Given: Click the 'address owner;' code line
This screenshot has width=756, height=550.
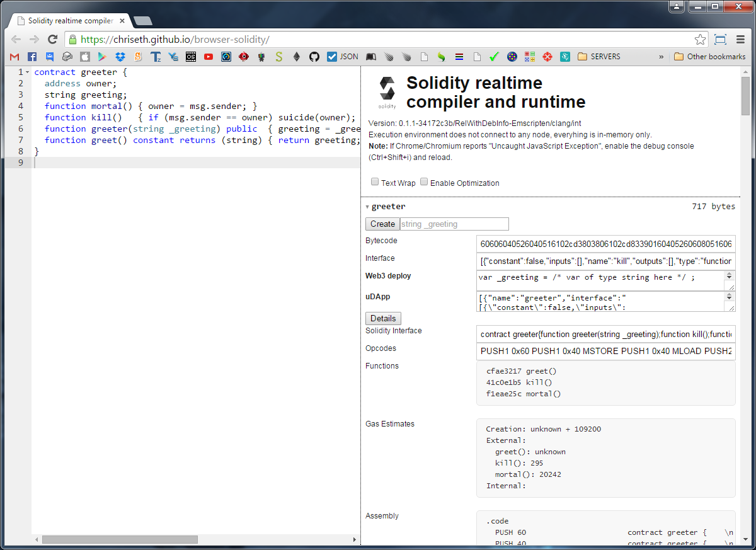Looking at the screenshot, I should click(x=81, y=84).
